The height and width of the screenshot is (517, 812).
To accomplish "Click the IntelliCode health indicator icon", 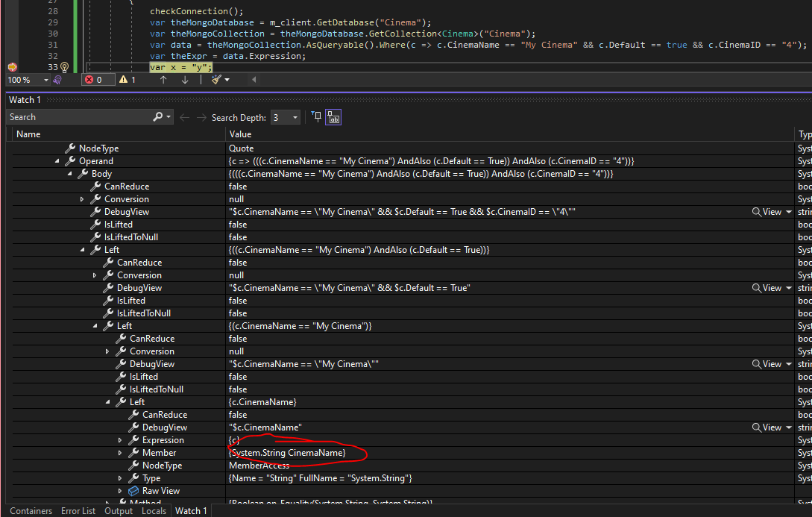I will click(x=57, y=79).
